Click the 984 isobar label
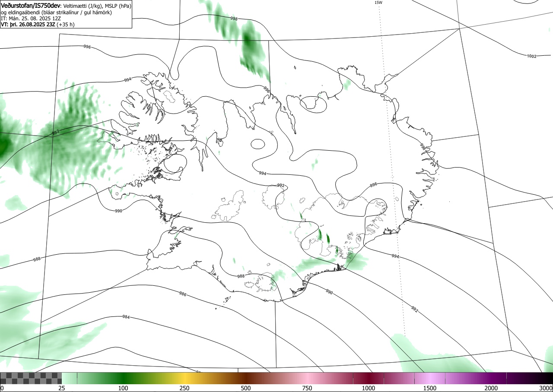This screenshot has width=553, height=392. [x=126, y=317]
